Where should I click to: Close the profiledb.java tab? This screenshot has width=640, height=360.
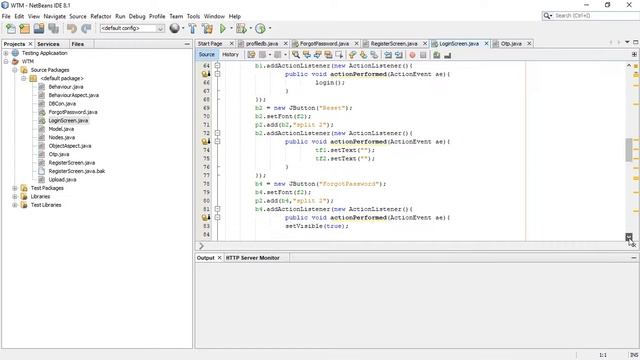(285, 43)
